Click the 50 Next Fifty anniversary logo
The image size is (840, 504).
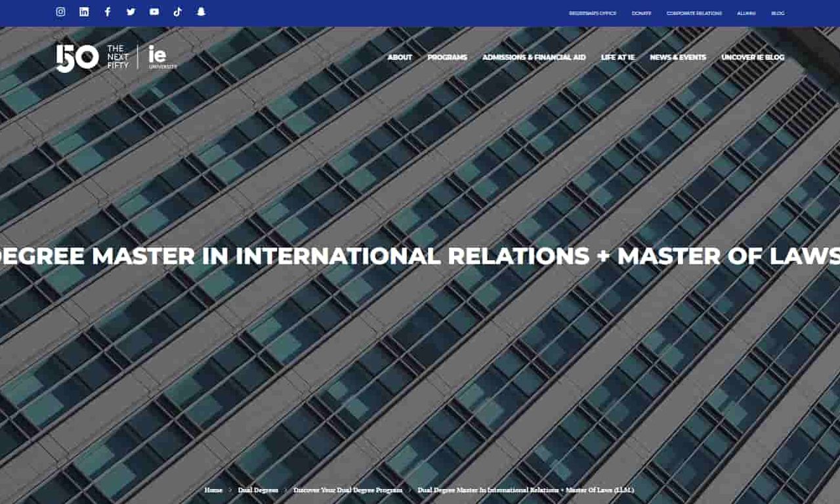click(93, 58)
